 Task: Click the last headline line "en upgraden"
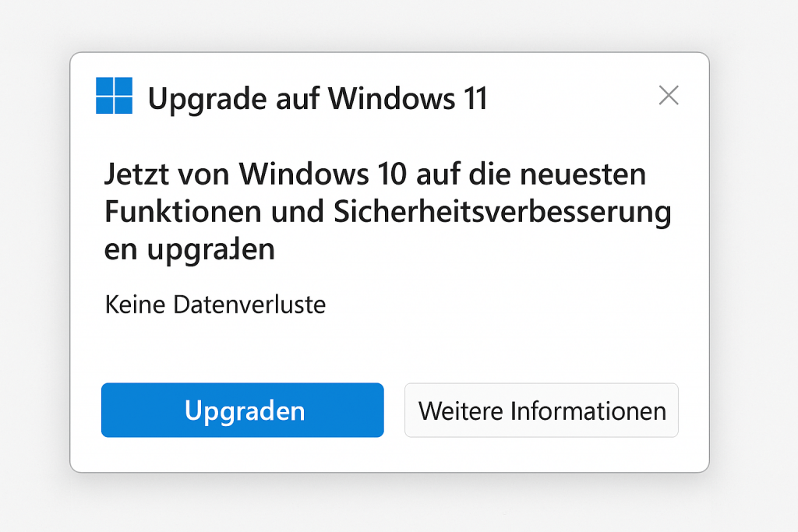(189, 250)
